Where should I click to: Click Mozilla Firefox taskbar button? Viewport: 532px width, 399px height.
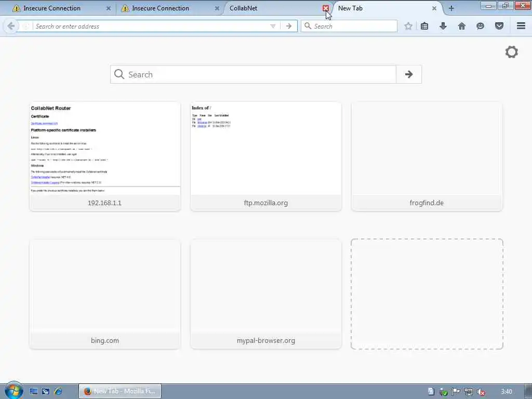coord(120,391)
